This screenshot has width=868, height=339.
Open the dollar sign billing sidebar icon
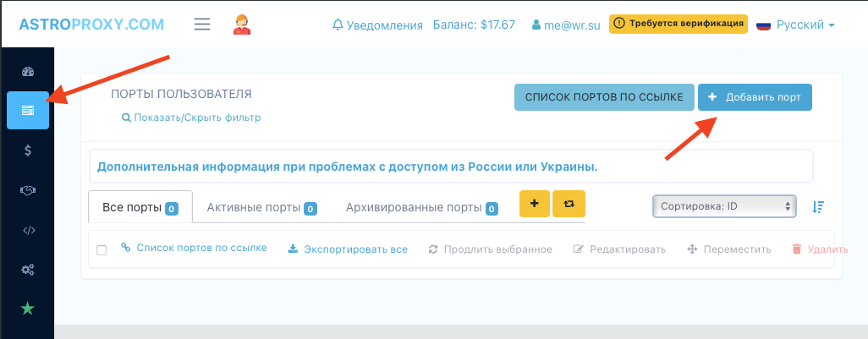28,150
